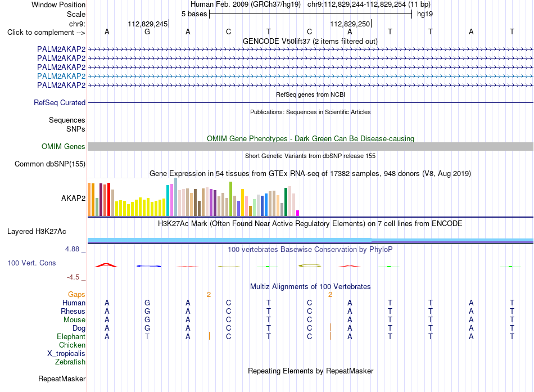The image size is (534, 392).
Task: Click the H3K27Ac Mark track title
Action: tap(310, 224)
